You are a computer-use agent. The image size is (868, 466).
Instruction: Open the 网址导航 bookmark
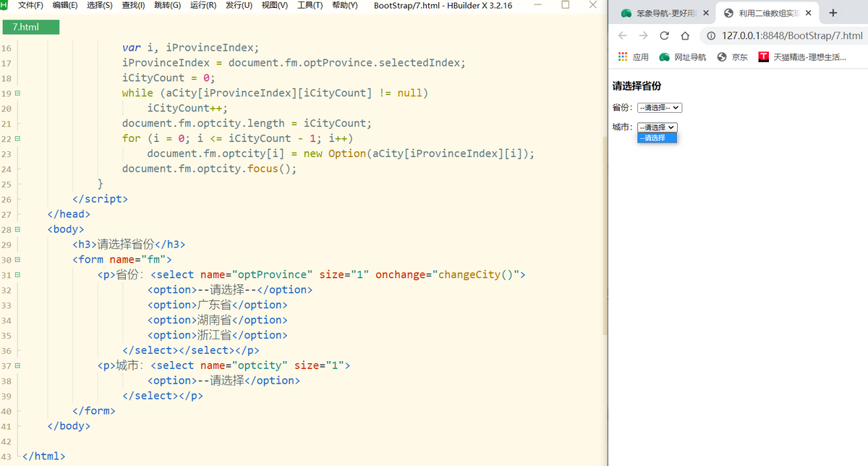click(683, 56)
